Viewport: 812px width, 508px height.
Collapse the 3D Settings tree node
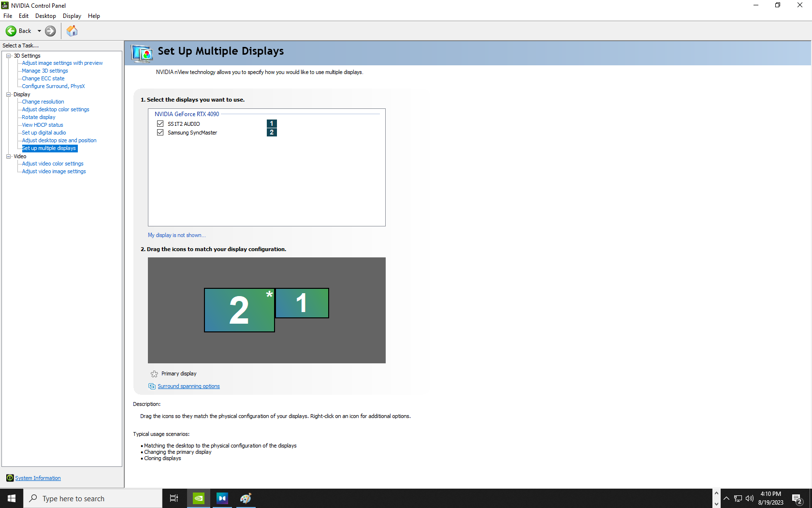(x=9, y=56)
